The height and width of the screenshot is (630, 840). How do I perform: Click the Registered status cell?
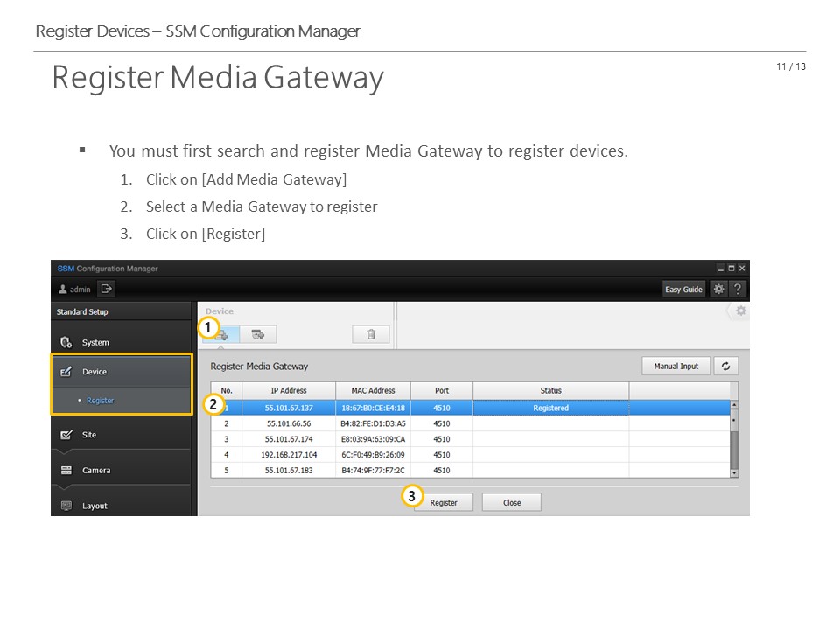(x=550, y=409)
